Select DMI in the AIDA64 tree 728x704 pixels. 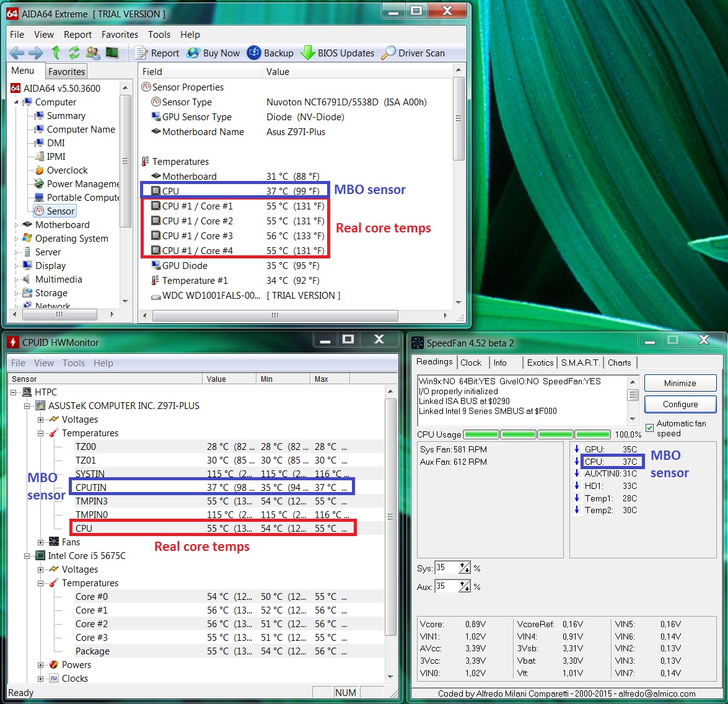click(50, 143)
